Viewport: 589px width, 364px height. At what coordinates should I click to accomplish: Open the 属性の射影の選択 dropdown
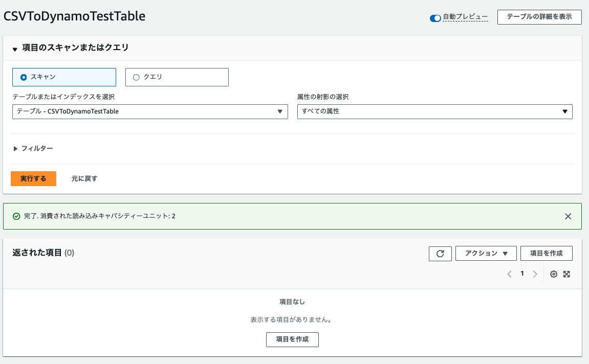tap(434, 111)
